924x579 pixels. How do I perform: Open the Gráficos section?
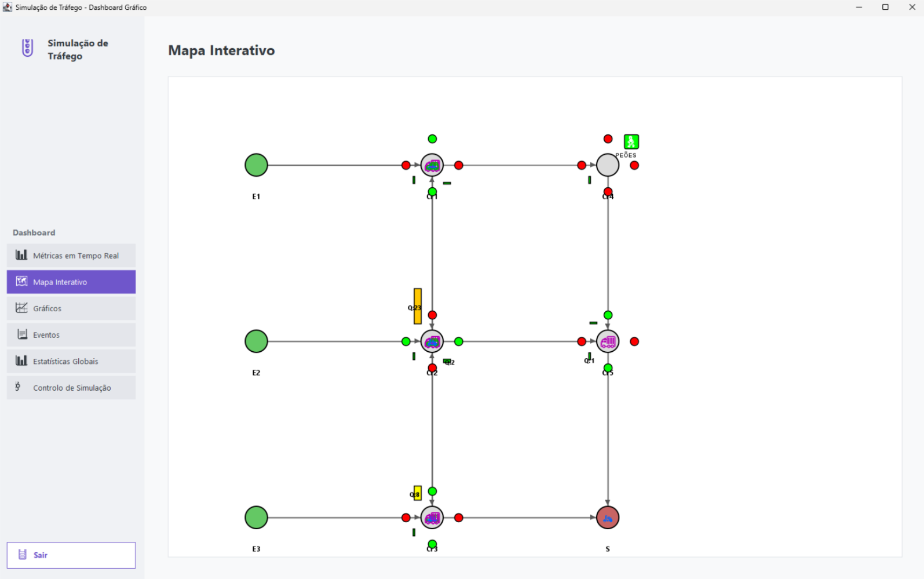(x=71, y=308)
